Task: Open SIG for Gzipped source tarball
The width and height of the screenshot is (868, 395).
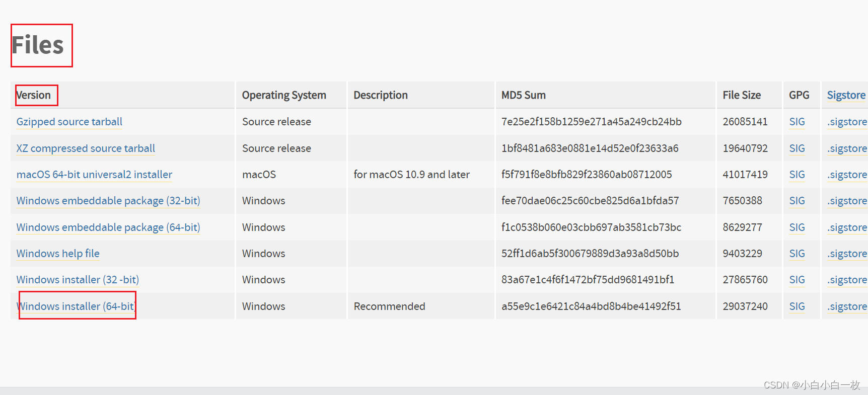Action: [797, 122]
